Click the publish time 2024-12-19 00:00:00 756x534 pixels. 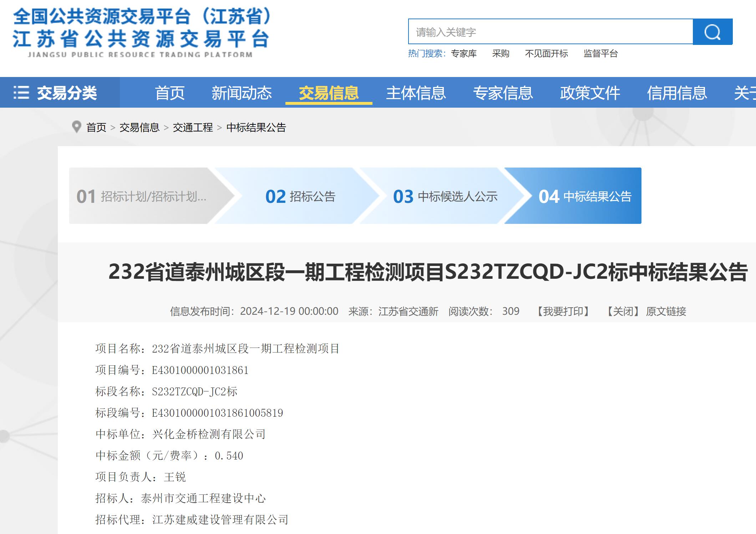coord(289,311)
